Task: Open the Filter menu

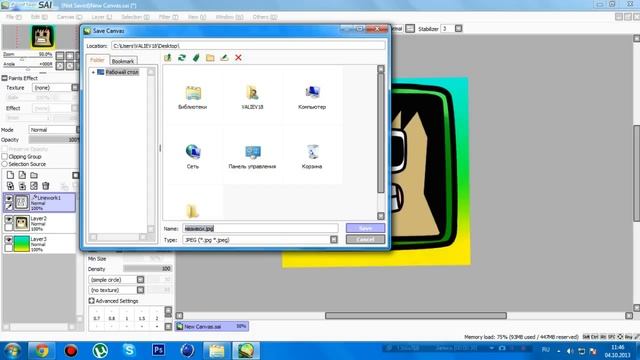Action: tap(168, 17)
